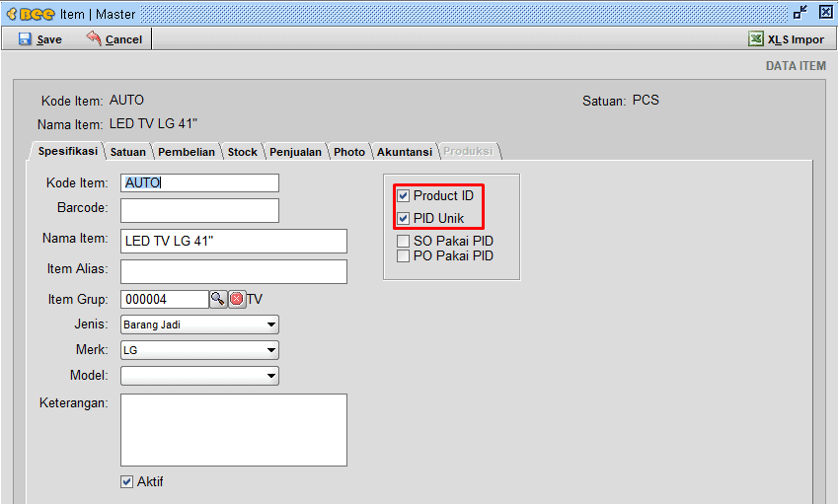
Task: Switch to the Satuan tab
Action: pos(128,152)
